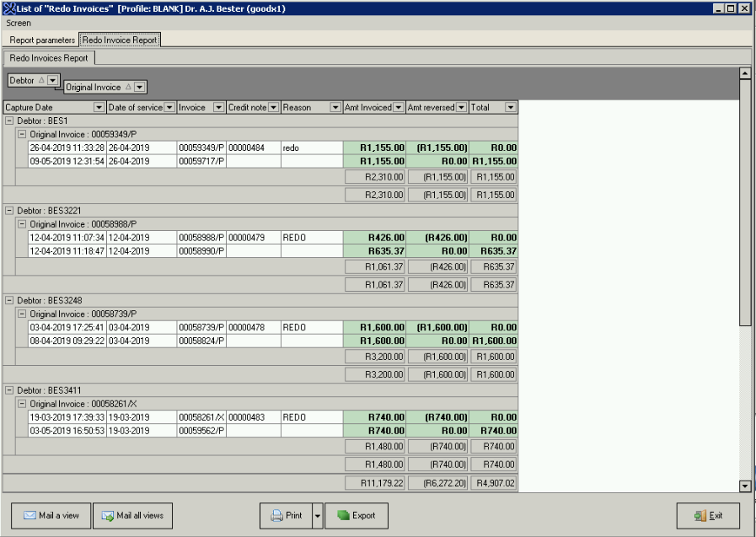The width and height of the screenshot is (756, 537).
Task: Click the Export button
Action: pos(356,515)
